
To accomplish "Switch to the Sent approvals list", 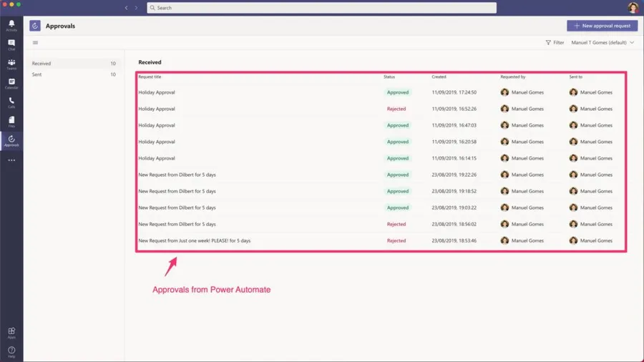I will [73, 74].
